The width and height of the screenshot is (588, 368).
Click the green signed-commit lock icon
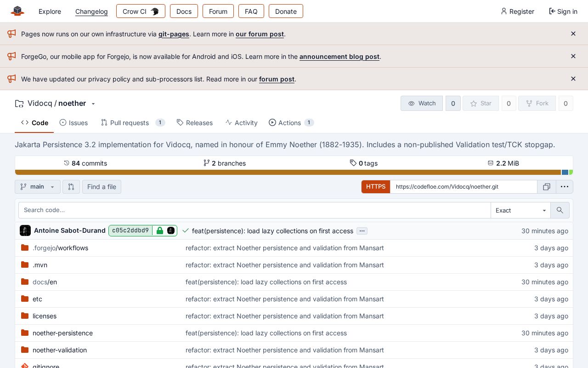tap(160, 230)
